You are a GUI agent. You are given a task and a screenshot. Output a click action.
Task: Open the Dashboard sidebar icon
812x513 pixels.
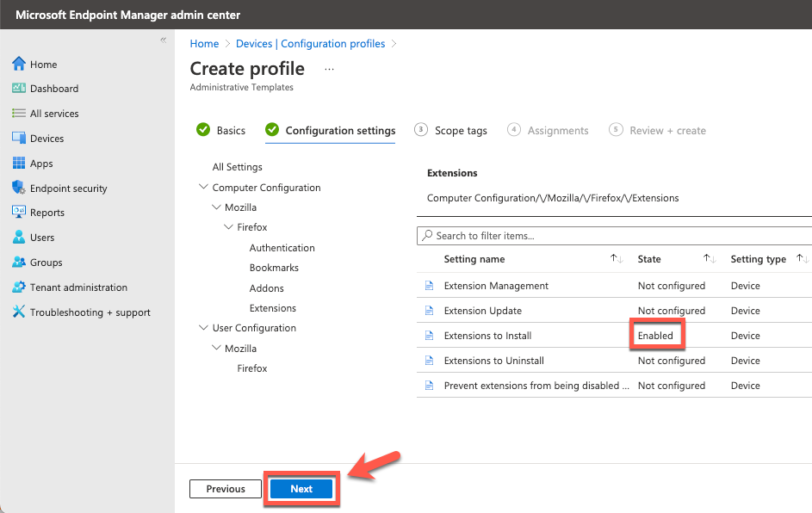[19, 88]
